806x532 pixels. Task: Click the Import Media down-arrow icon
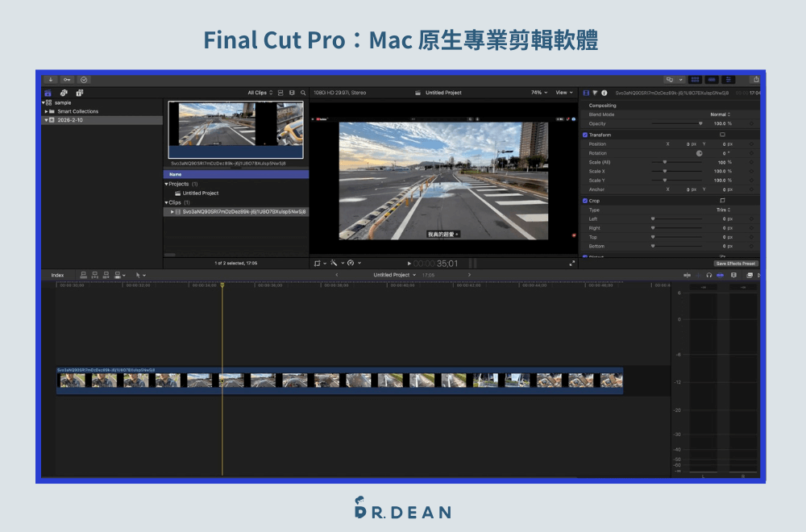(50, 80)
